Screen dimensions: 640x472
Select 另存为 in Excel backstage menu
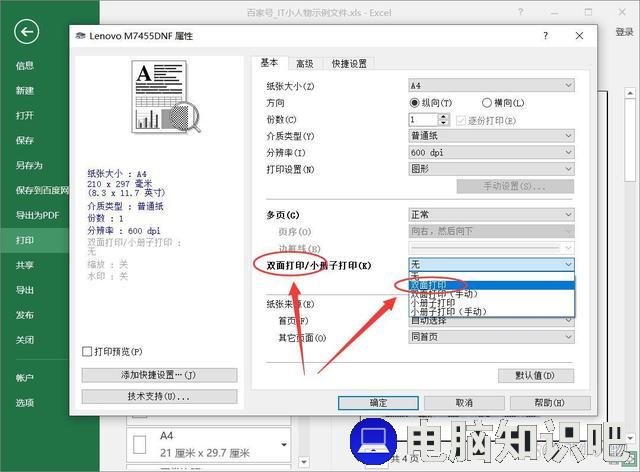(x=29, y=165)
